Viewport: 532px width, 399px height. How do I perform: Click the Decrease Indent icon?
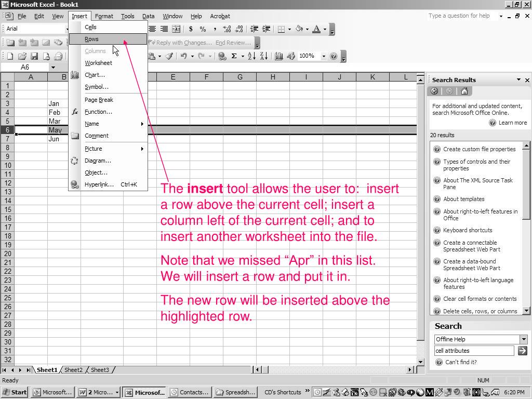(254, 29)
